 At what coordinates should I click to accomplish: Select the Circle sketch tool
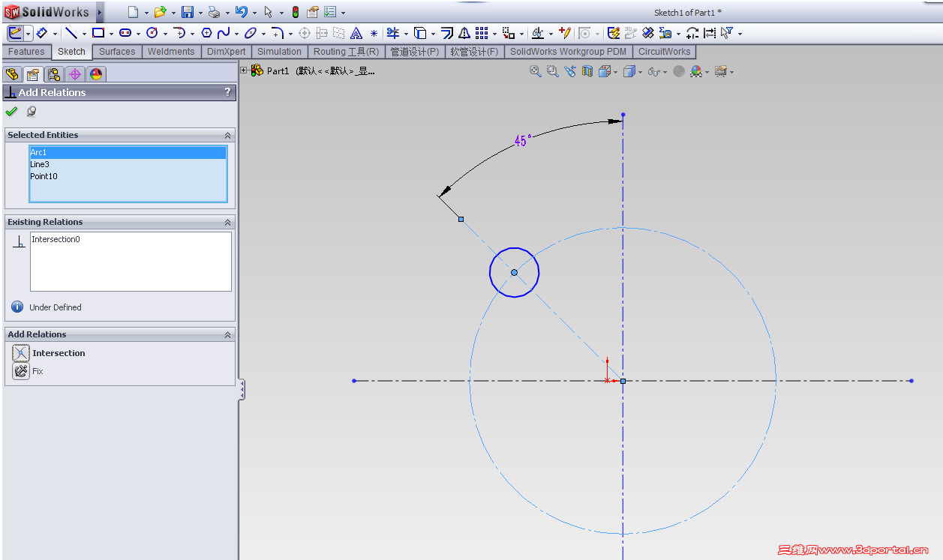point(152,33)
